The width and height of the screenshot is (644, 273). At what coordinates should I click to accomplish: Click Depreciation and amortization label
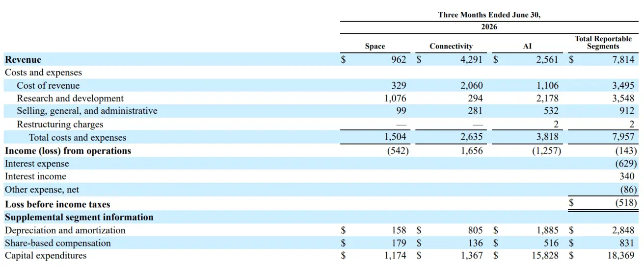pos(65,230)
